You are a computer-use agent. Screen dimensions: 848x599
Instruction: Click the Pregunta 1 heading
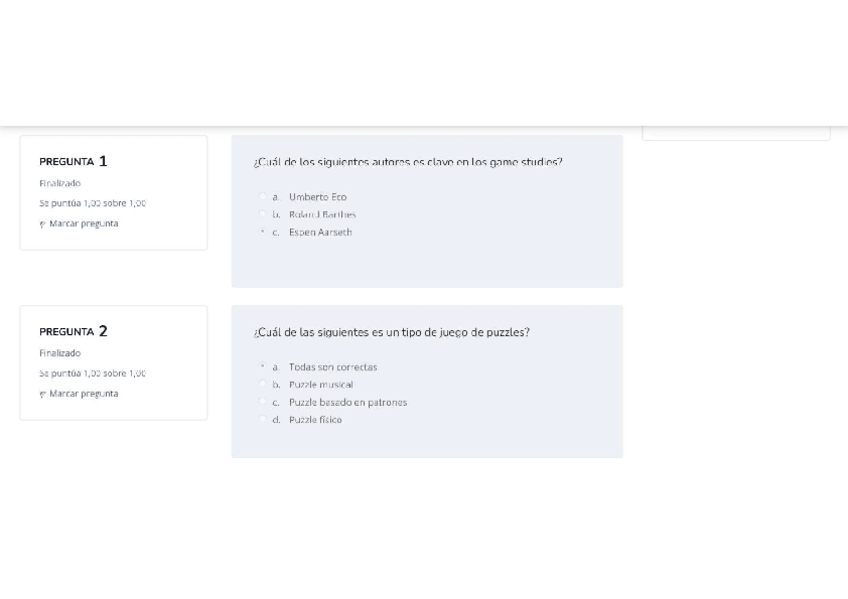click(73, 161)
